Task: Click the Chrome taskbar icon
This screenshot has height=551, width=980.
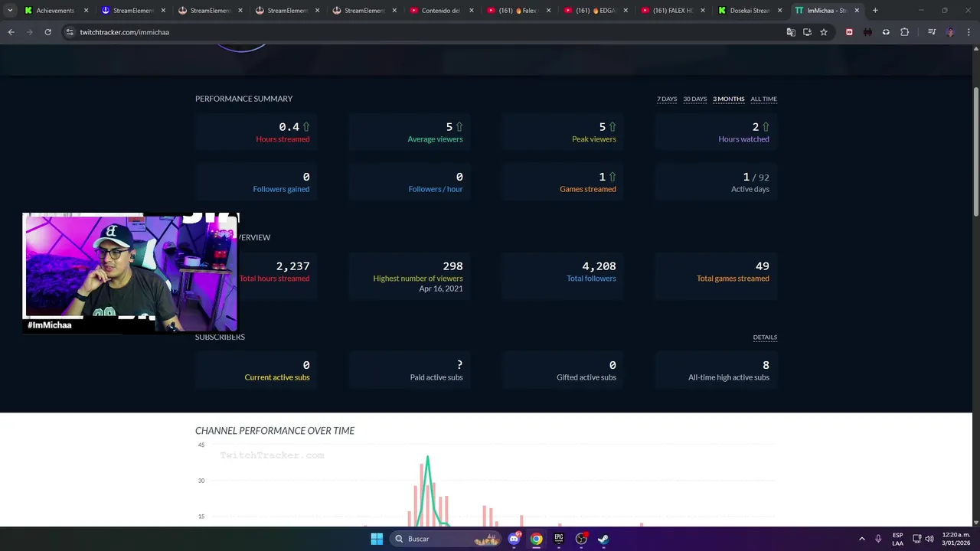Action: [x=536, y=539]
